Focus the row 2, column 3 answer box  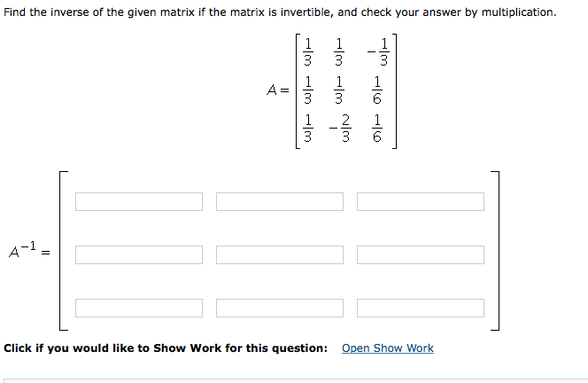421,254
